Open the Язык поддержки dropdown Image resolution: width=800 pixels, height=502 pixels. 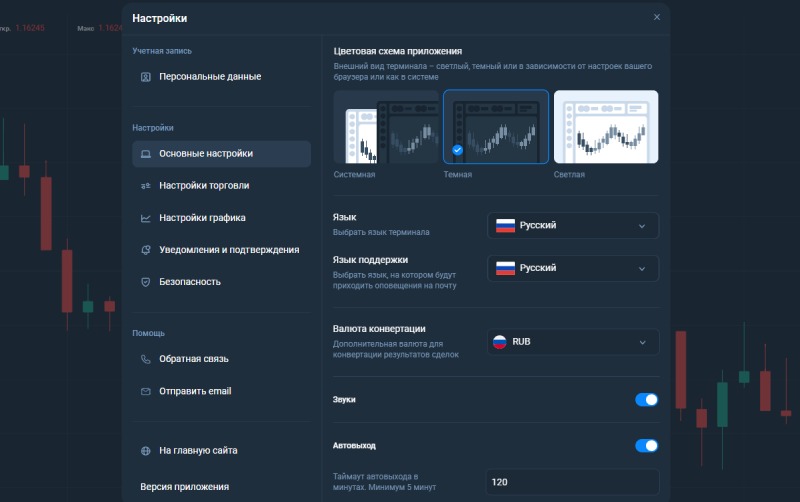(x=573, y=268)
